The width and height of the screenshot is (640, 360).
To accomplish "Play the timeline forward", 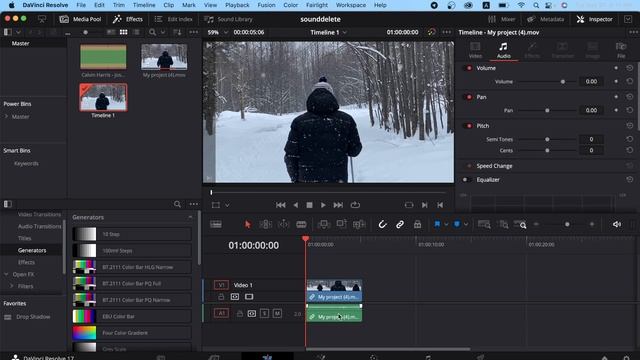I will coord(323,205).
